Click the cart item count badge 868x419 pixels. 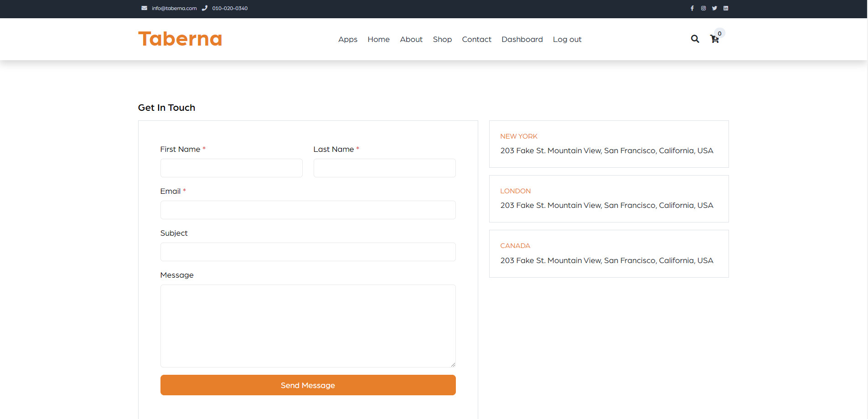point(719,33)
